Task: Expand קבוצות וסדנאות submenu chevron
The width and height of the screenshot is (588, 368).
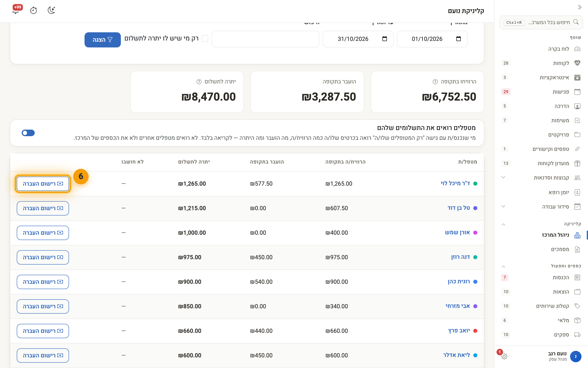Action: [x=503, y=177]
